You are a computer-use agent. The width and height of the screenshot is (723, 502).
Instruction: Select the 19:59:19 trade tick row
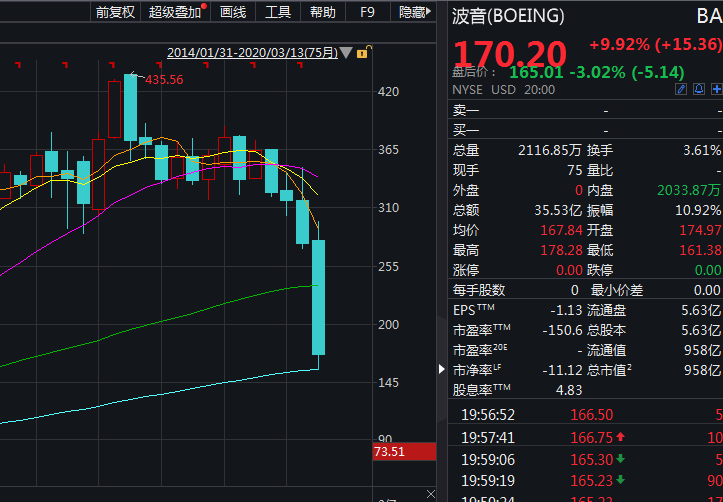585,481
